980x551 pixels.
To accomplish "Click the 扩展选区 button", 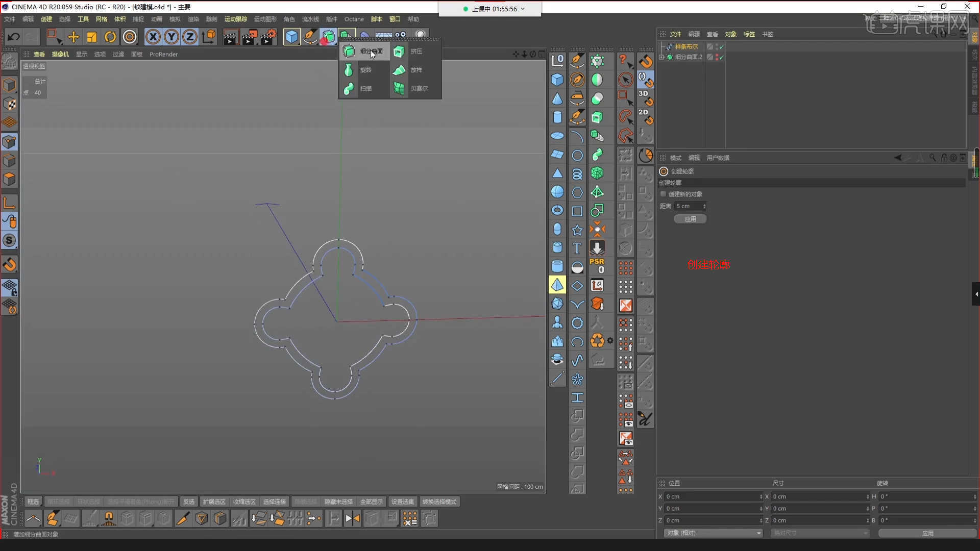I will tap(214, 502).
